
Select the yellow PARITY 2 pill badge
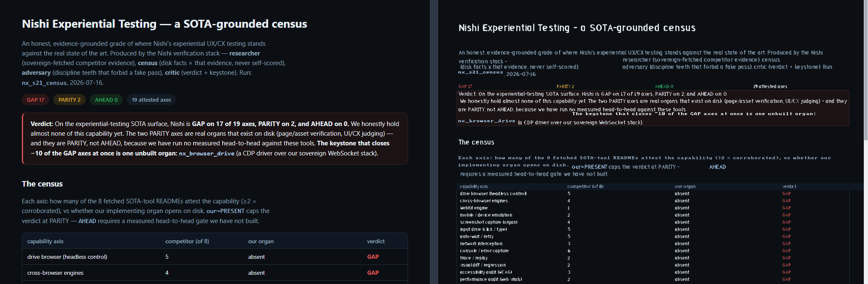tap(70, 100)
